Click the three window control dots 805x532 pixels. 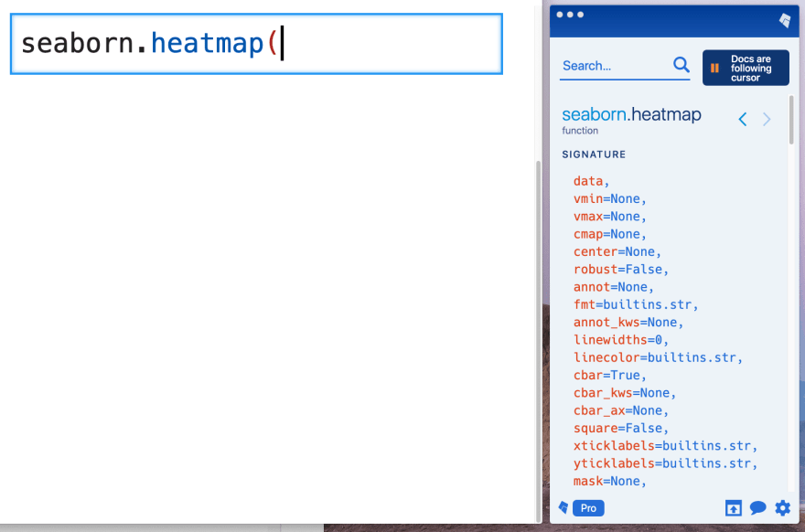pos(570,15)
